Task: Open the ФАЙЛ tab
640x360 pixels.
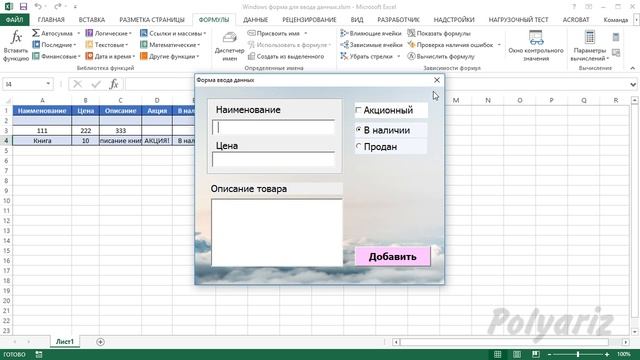Action: [14, 20]
